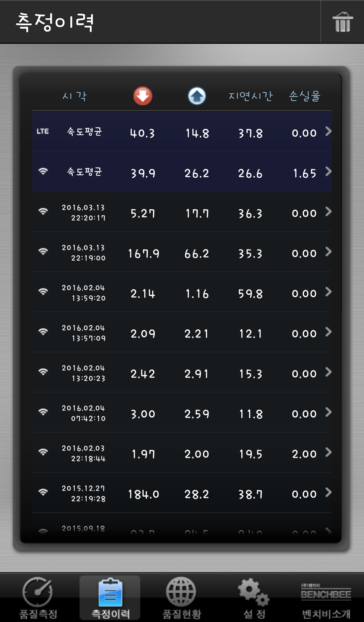Tap the LTE network icon
The image size is (364, 622).
pos(43,131)
